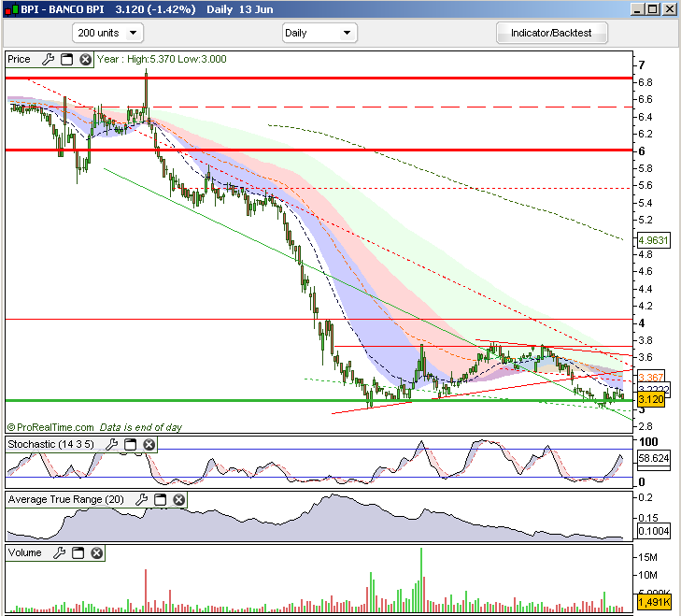
Task: Minimize the BPI chart window
Action: [x=637, y=9]
